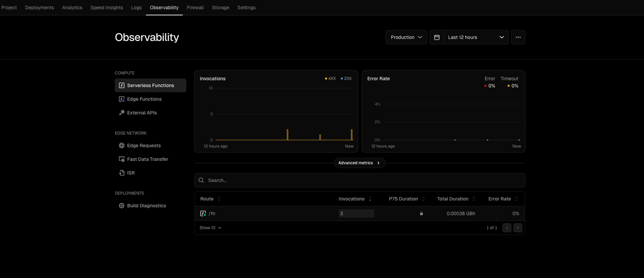Viewport: 644px width, 278px height.
Task: Go to next page of routes
Action: [x=518, y=228]
